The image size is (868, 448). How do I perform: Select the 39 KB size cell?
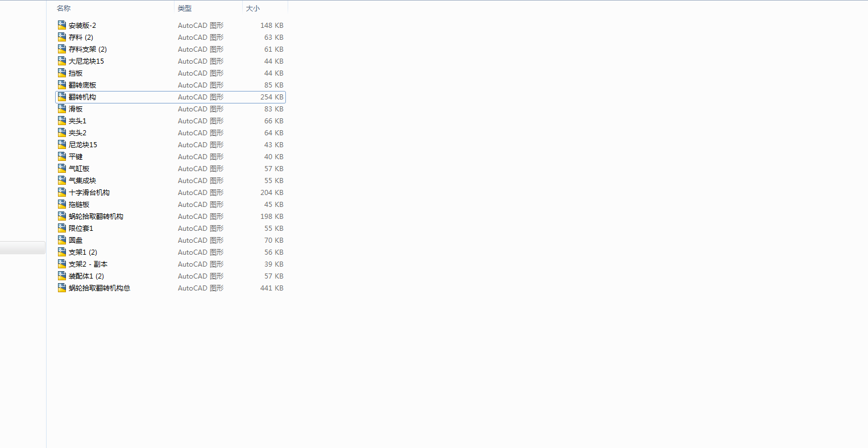coord(274,264)
